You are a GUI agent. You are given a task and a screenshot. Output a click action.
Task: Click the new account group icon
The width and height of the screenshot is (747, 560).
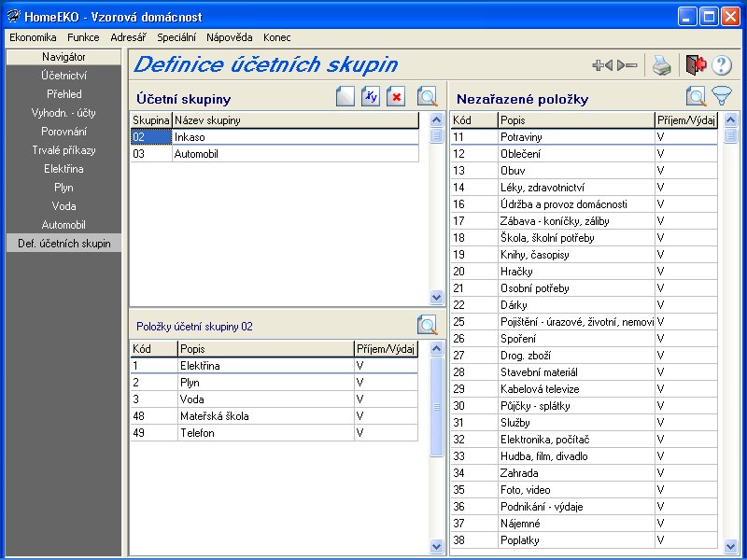pyautogui.click(x=345, y=97)
